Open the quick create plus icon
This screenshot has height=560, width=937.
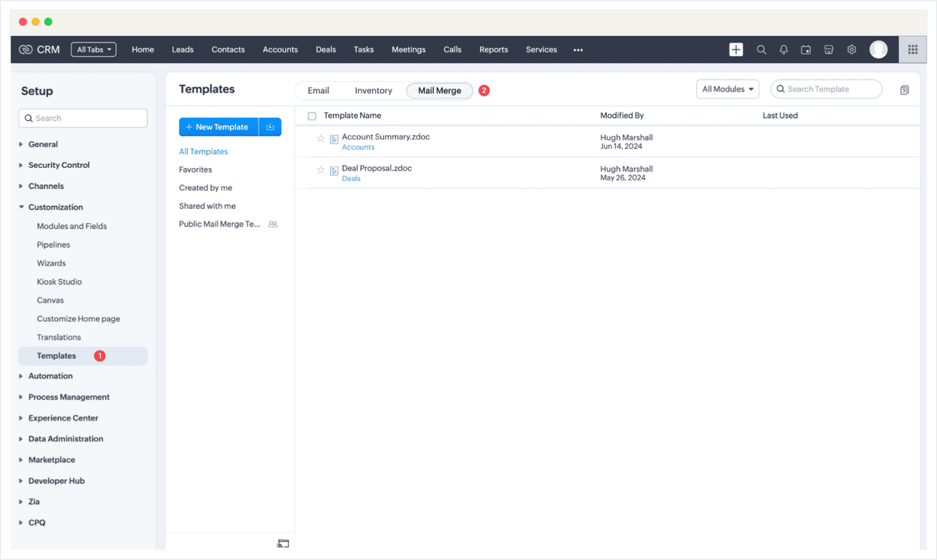[x=736, y=50]
